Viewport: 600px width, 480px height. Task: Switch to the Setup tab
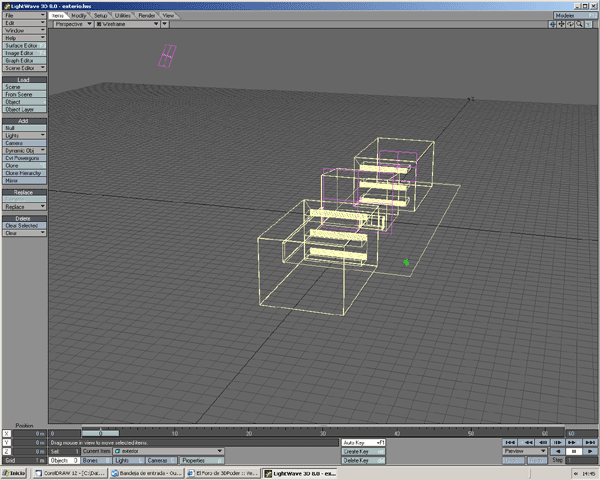[101, 16]
